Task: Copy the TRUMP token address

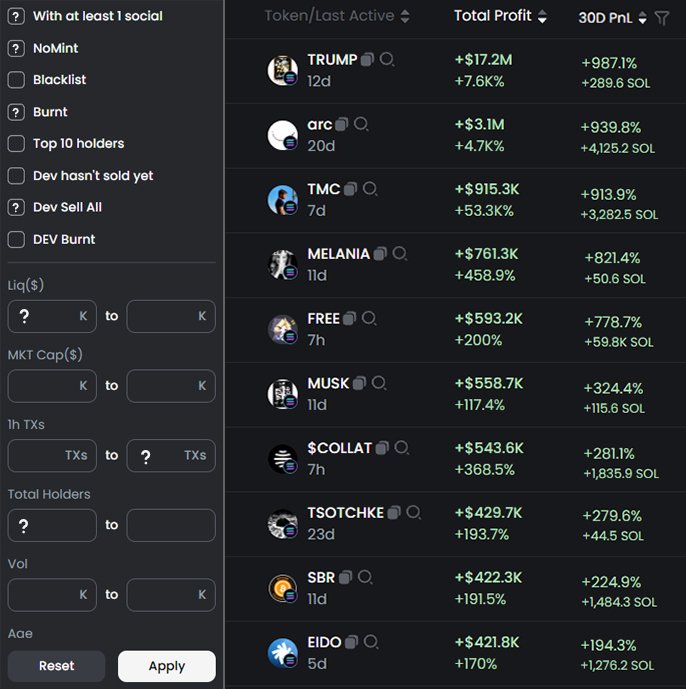Action: click(367, 59)
